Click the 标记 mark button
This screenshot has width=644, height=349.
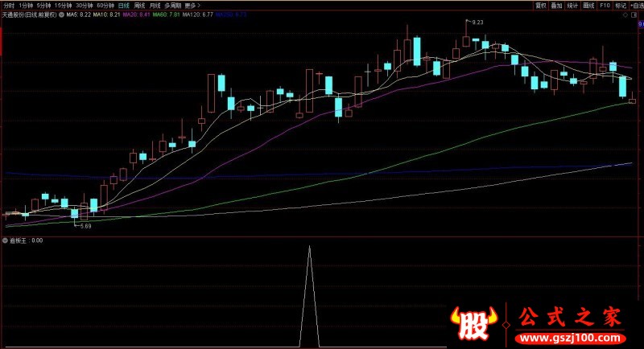(x=621, y=6)
